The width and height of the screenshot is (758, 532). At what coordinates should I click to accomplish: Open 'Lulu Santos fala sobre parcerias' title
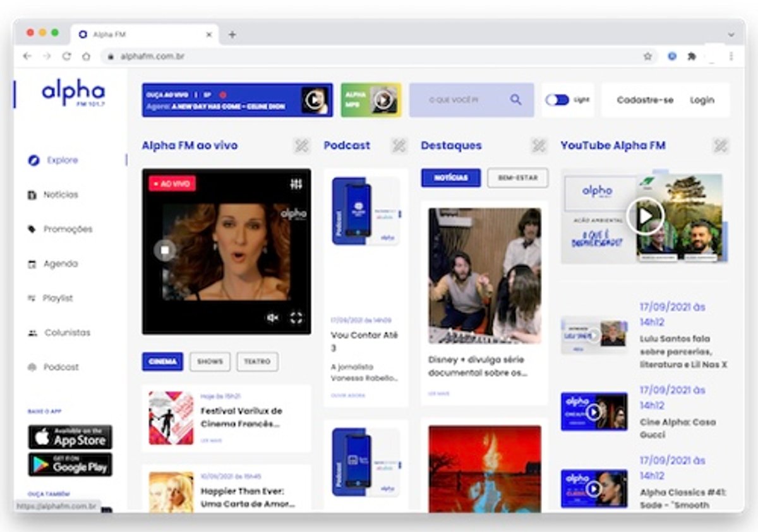683,352
